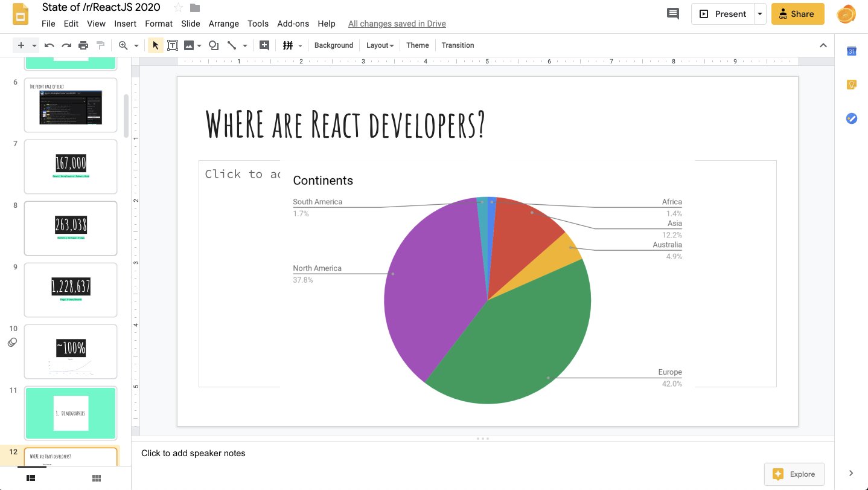The width and height of the screenshot is (868, 490).
Task: Select slide 9 thumbnail showing 1,228,637
Action: coord(71,290)
